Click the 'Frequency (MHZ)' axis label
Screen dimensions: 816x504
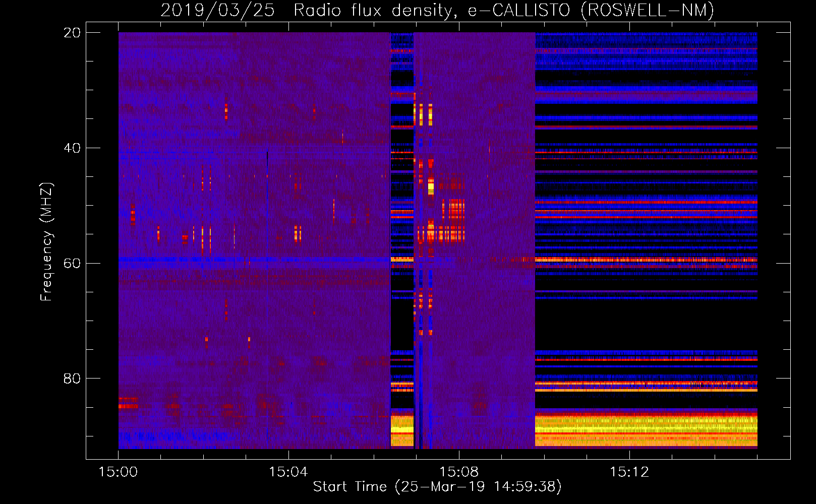coord(46,242)
